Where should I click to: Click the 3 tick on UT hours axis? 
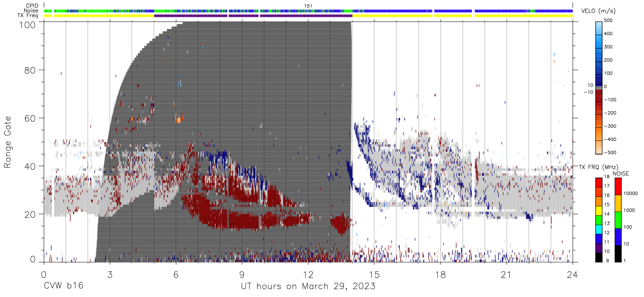point(110,274)
